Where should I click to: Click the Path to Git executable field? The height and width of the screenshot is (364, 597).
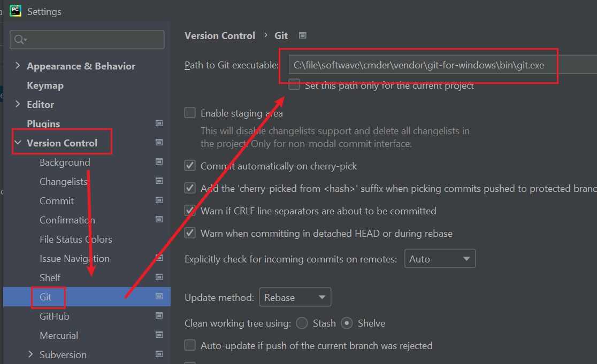(442, 65)
